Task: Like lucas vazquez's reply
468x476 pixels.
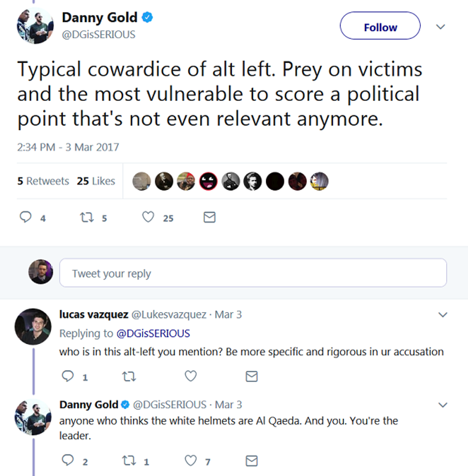Action: pos(191,377)
